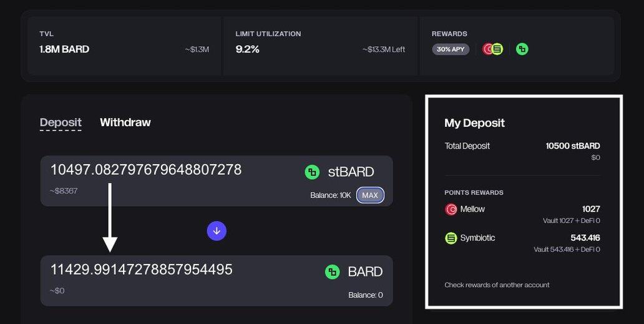Click the 30% APY badge

coord(451,49)
